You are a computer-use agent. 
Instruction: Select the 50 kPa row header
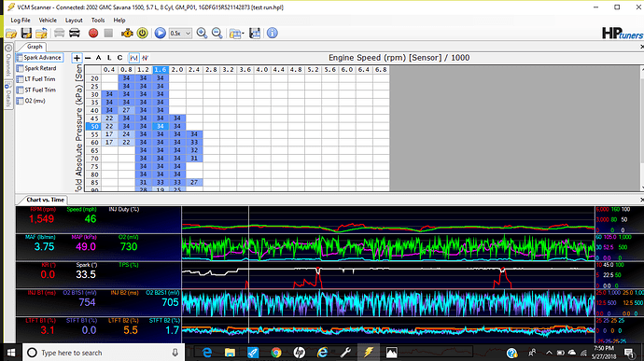point(94,127)
